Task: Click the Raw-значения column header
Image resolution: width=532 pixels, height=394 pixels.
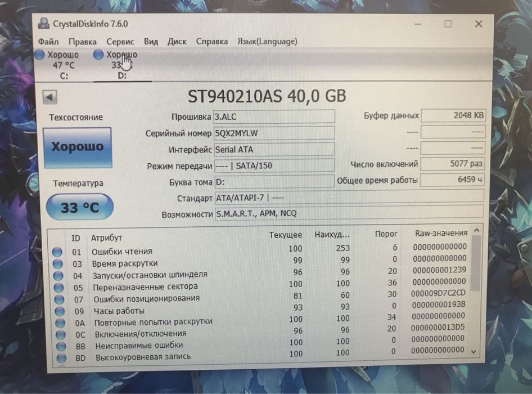Action: (441, 233)
